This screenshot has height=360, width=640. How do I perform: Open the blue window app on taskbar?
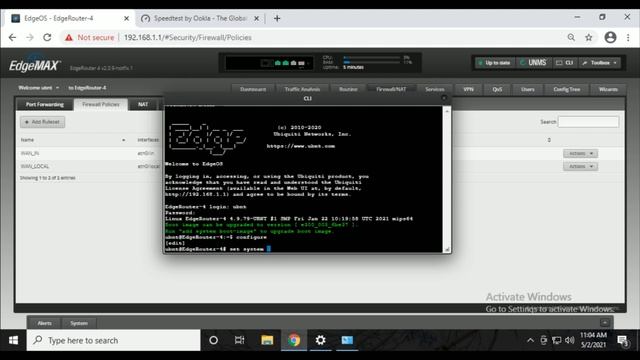[347, 340]
